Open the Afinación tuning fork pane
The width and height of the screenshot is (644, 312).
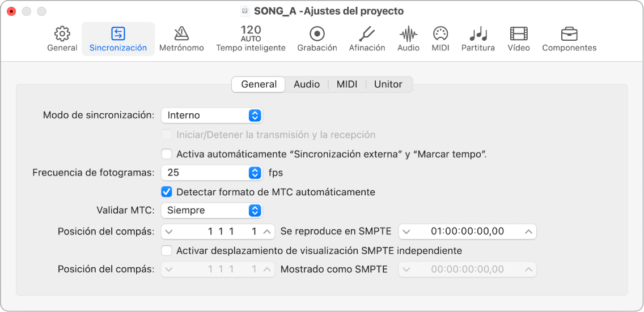[x=367, y=39]
